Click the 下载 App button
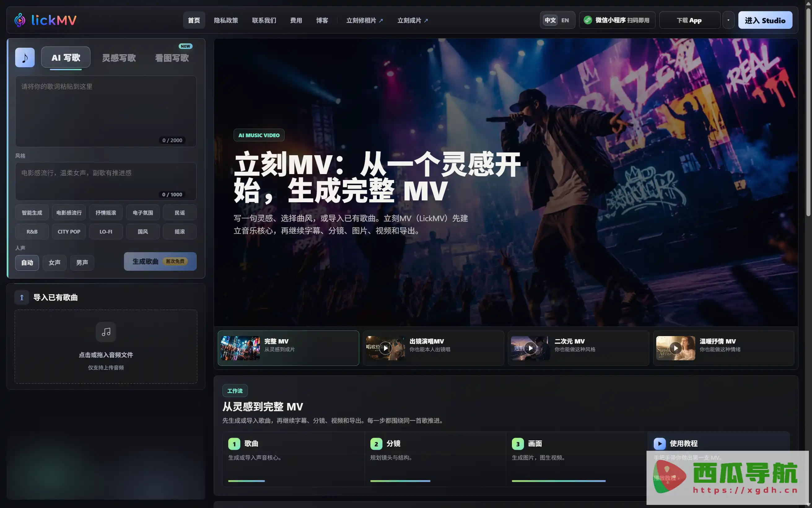The width and height of the screenshot is (812, 508). click(689, 20)
